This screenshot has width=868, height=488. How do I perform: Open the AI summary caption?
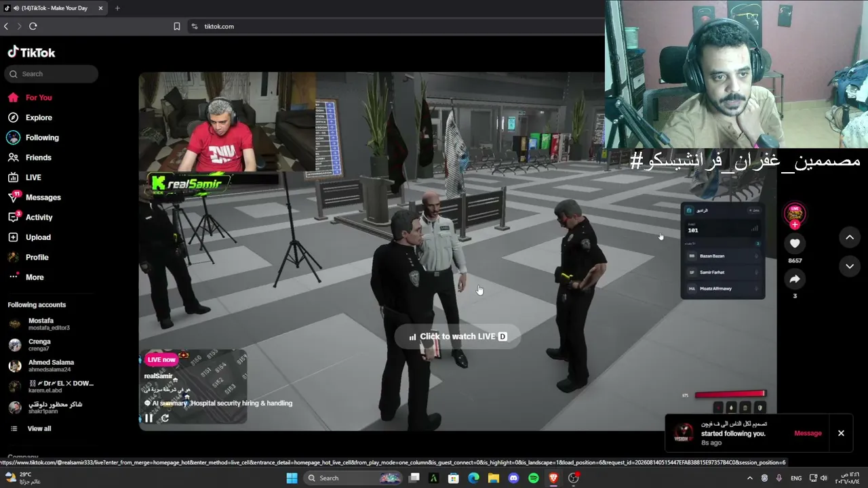(x=218, y=403)
